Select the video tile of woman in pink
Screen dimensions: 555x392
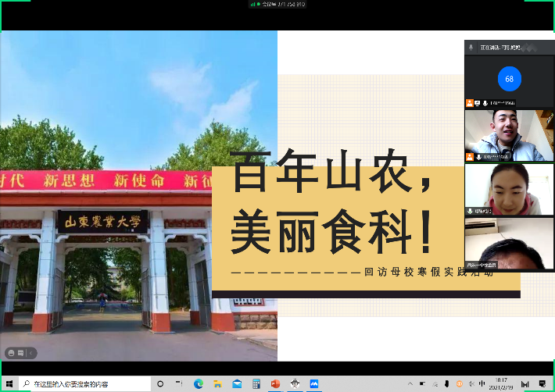509,189
